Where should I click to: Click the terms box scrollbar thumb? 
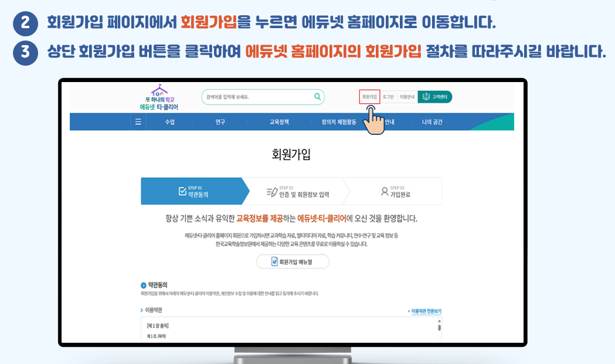(439, 328)
